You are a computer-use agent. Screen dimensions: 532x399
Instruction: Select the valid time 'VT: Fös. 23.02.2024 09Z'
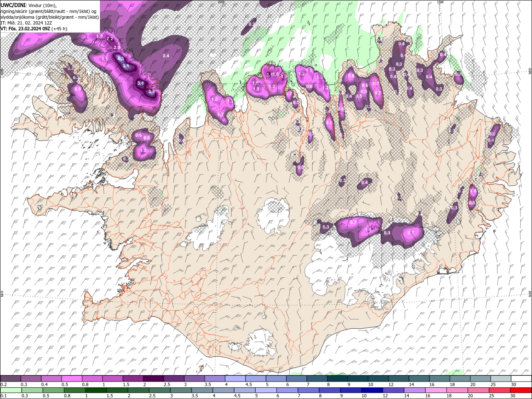pos(26,29)
